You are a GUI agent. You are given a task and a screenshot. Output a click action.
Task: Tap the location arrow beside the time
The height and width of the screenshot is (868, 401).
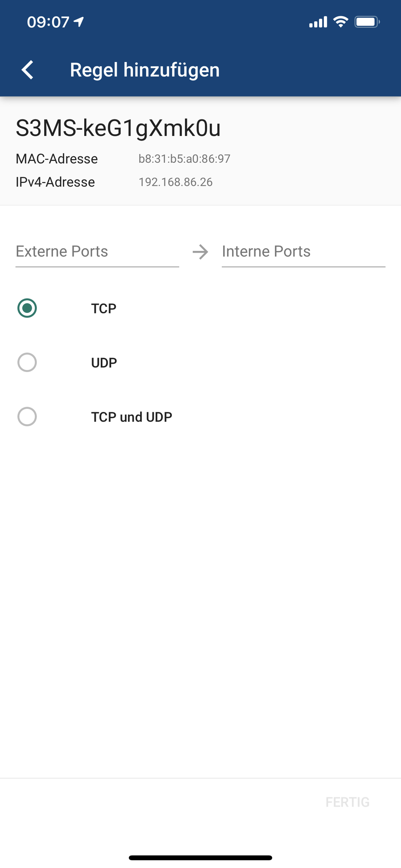[x=79, y=22]
